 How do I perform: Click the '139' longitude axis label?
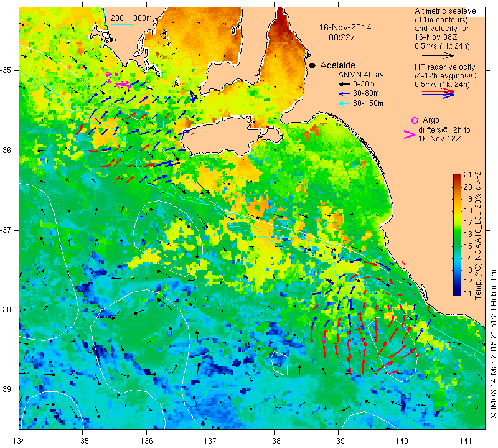tap(338, 441)
